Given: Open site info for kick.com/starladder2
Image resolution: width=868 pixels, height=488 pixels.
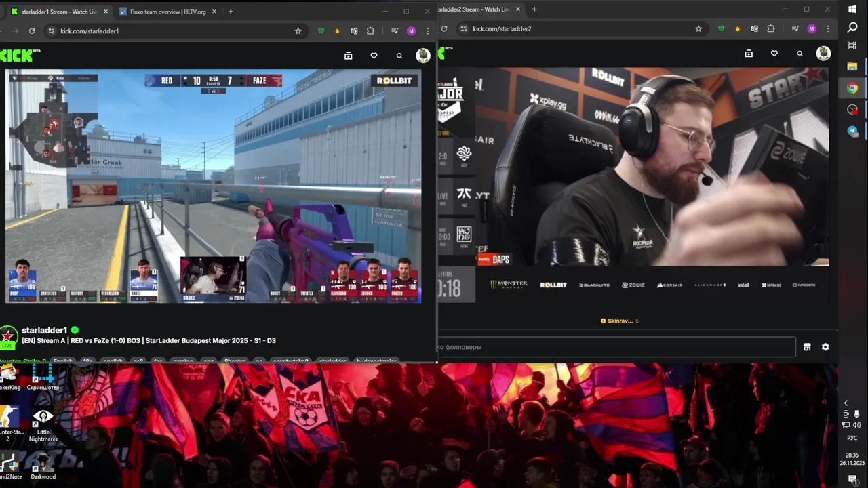Looking at the screenshot, I should point(463,28).
